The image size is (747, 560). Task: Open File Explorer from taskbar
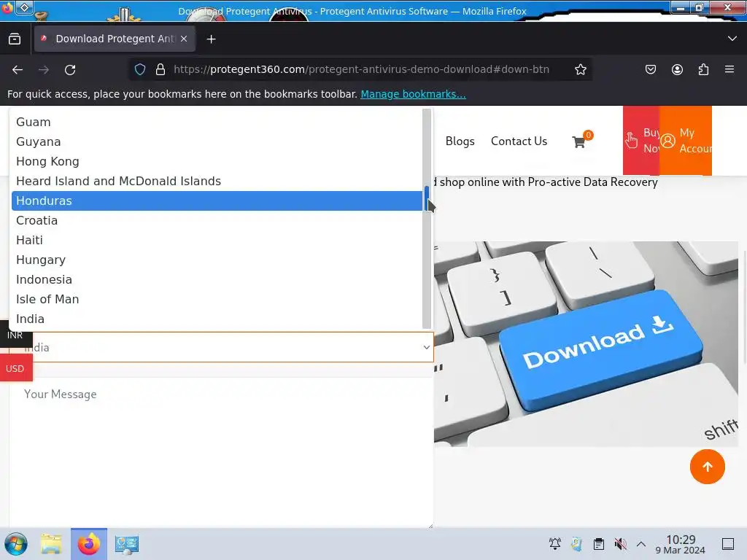(51, 544)
